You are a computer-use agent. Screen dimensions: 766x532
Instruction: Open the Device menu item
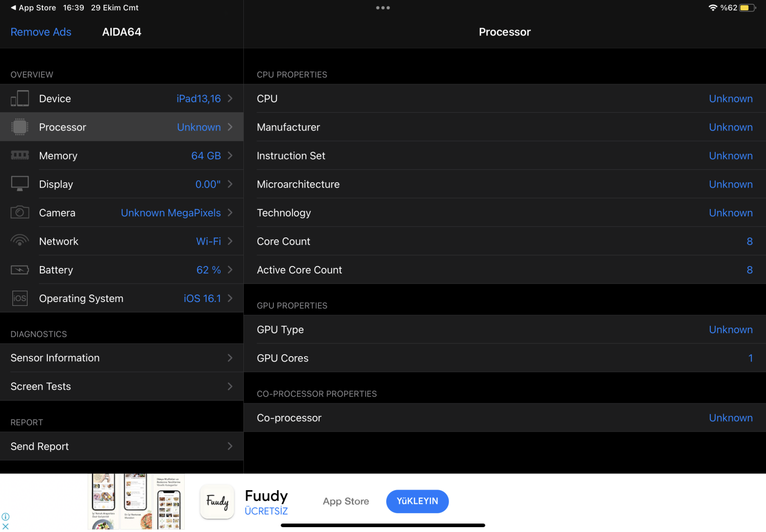pyautogui.click(x=122, y=99)
